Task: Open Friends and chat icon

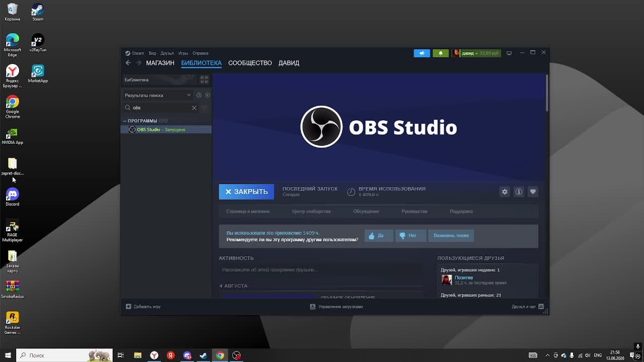Action: tap(541, 306)
